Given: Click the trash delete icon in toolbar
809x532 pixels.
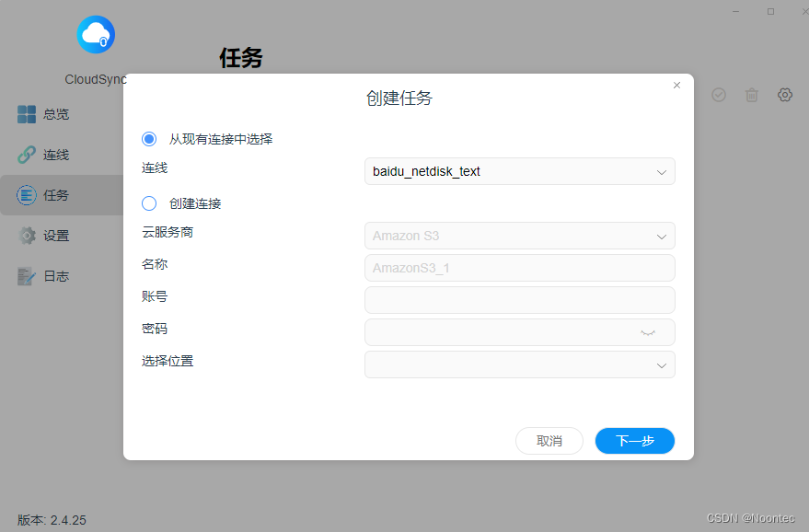Looking at the screenshot, I should (x=752, y=95).
